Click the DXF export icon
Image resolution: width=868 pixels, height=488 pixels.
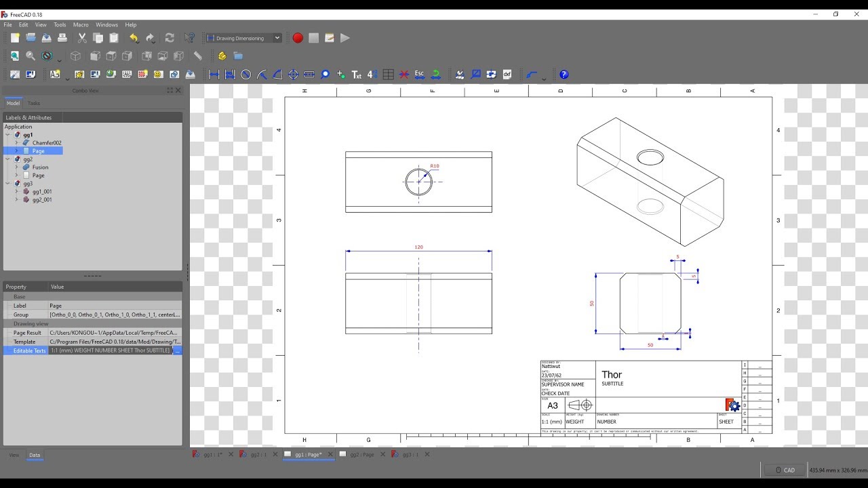(x=507, y=75)
